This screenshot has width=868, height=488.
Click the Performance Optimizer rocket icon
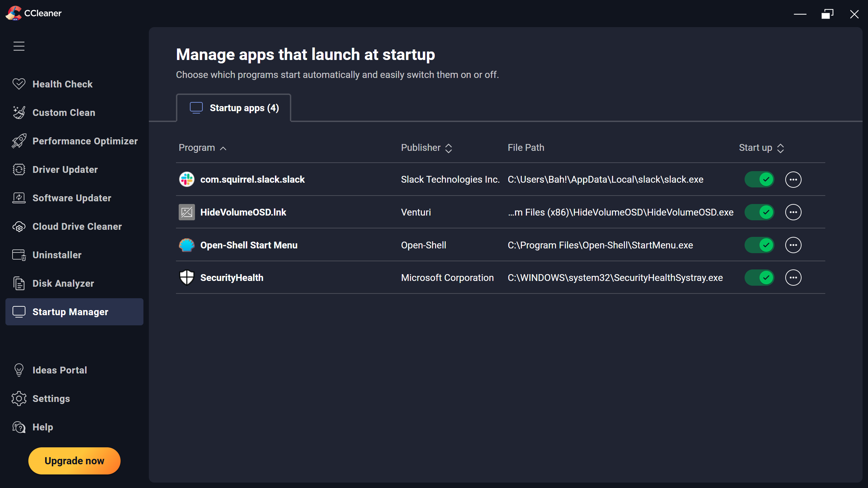point(19,141)
